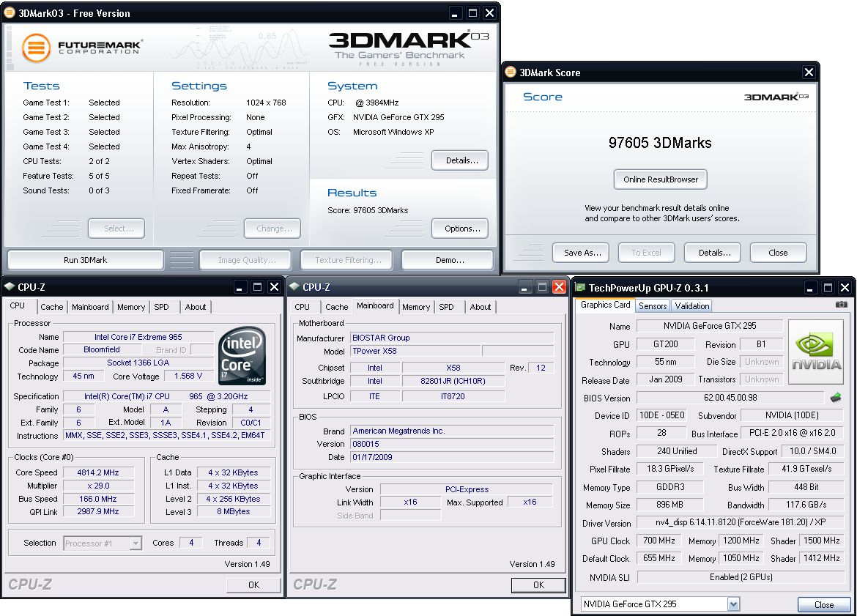Click the GPU Clock 700 MHz field
This screenshot has height=616, width=857.
coord(659,541)
